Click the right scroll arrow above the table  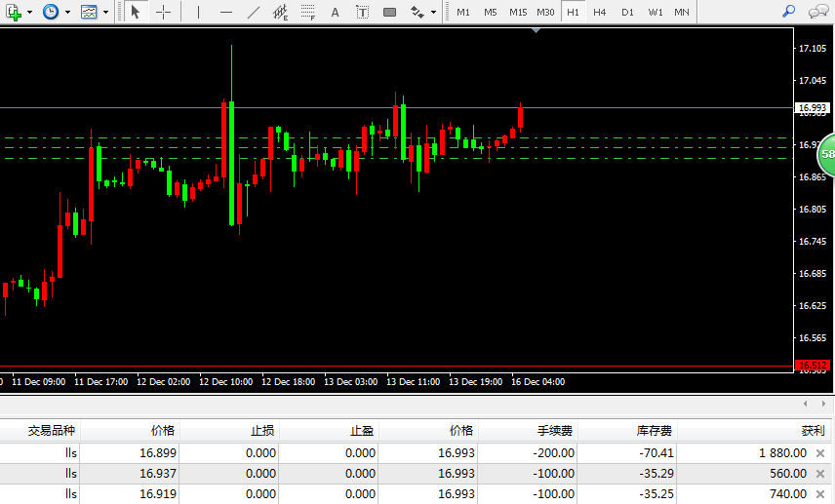click(x=823, y=404)
